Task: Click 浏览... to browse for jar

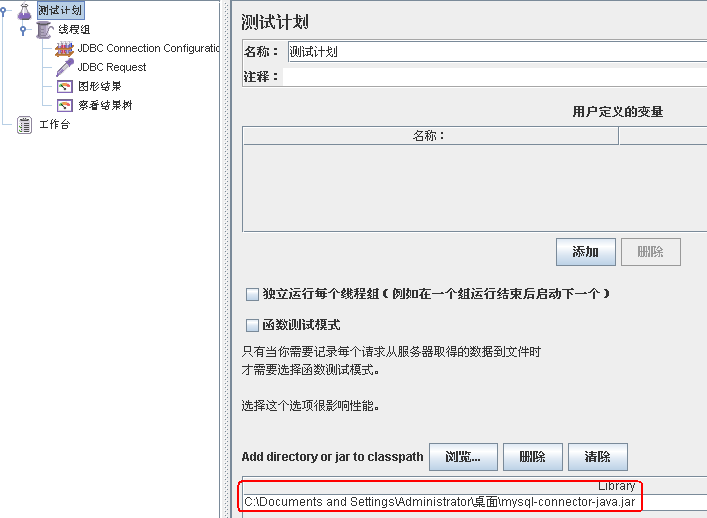Action: coord(463,457)
